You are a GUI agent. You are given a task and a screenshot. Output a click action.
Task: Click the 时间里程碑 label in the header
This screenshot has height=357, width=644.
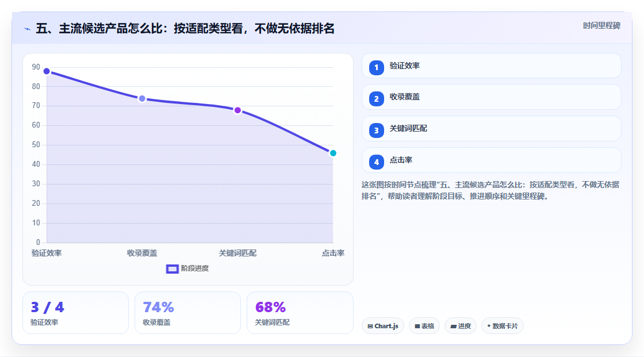pos(601,25)
